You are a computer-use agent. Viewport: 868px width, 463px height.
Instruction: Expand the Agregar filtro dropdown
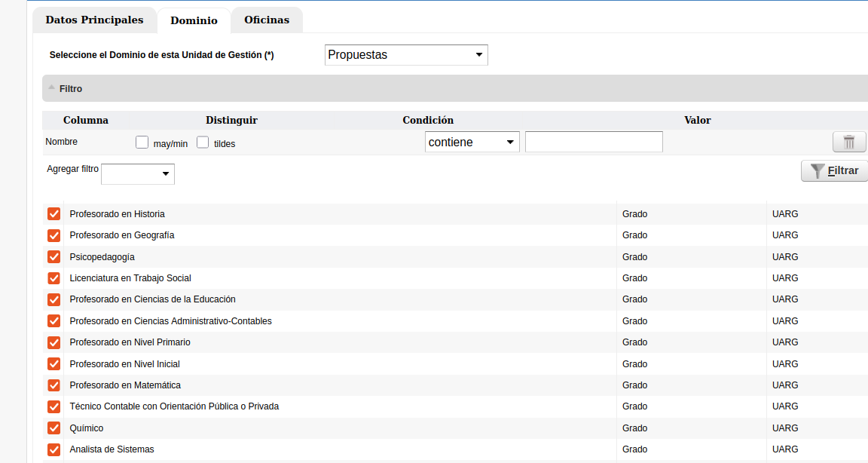[x=138, y=174]
